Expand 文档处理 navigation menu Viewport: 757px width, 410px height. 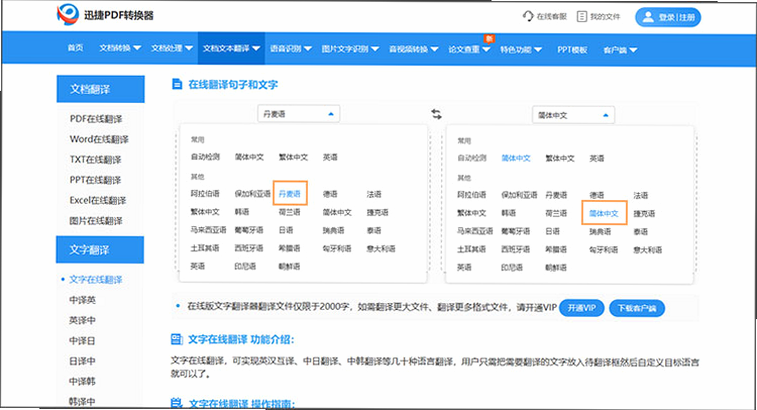click(x=172, y=48)
